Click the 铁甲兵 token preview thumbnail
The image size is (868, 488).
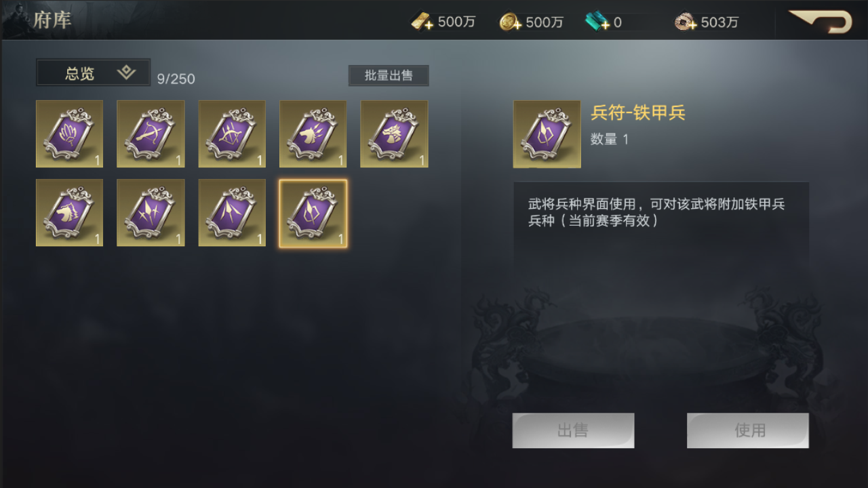click(547, 134)
